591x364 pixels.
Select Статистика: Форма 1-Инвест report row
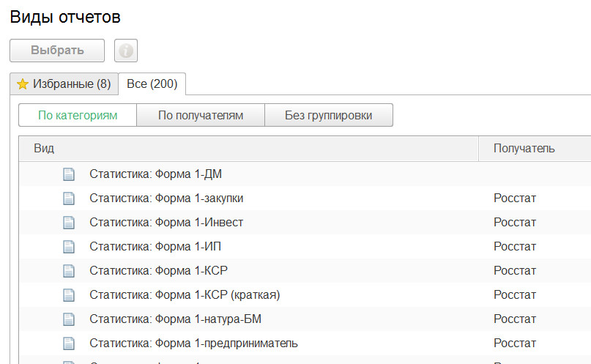point(305,223)
